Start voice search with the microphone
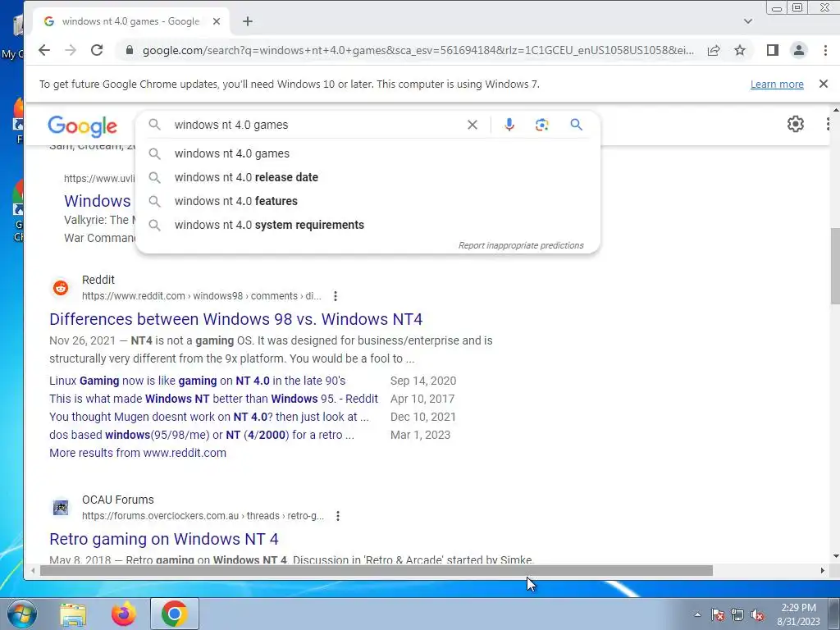The width and height of the screenshot is (840, 630). click(x=509, y=125)
